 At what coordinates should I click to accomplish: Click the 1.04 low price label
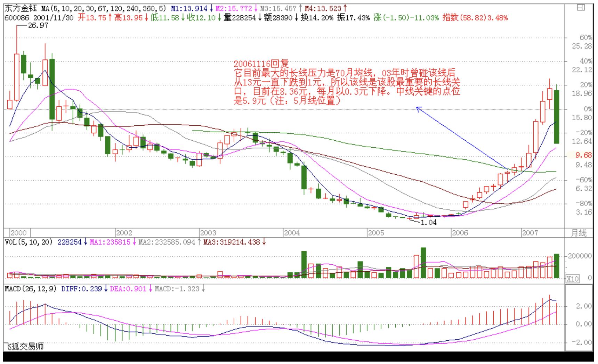(x=428, y=223)
